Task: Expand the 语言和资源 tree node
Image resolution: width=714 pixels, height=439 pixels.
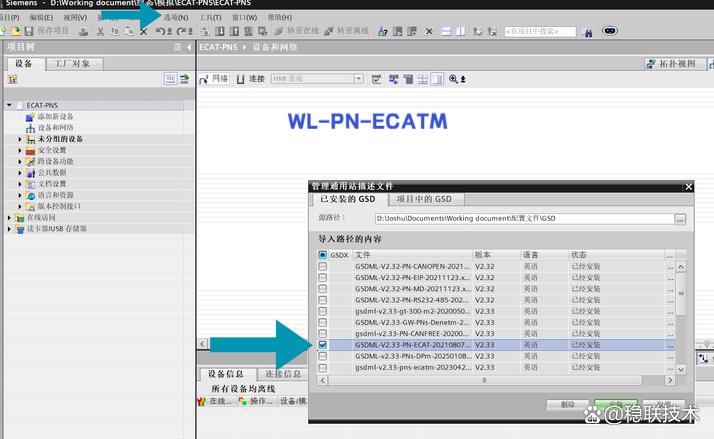Action: click(x=20, y=195)
